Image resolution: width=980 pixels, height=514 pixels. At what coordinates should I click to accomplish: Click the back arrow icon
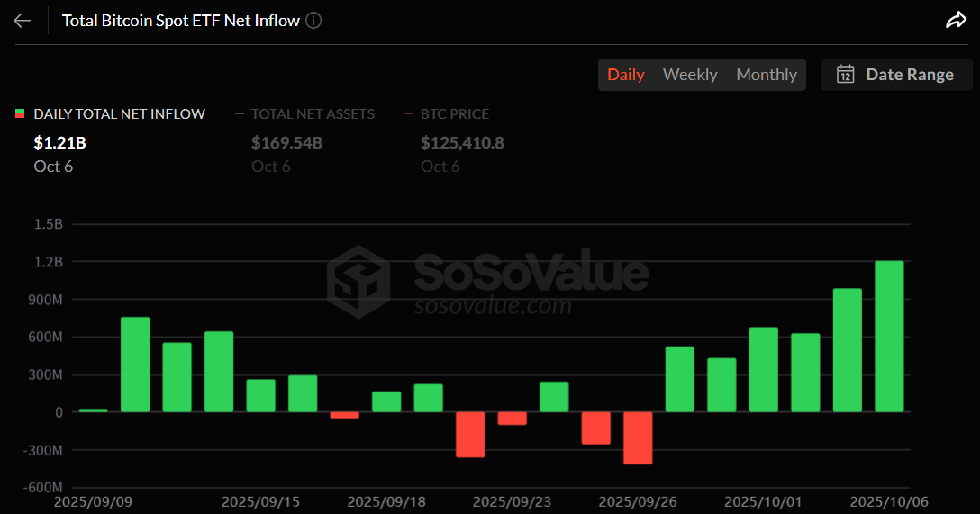(23, 21)
